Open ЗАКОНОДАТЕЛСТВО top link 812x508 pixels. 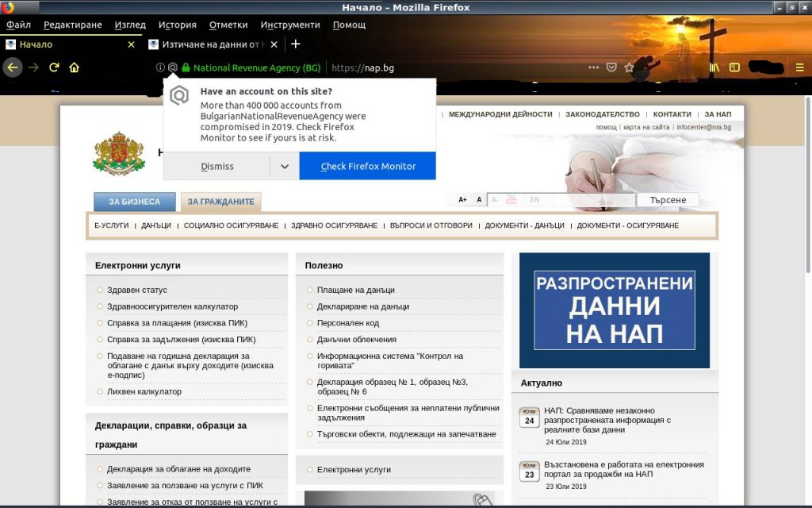[x=603, y=114]
